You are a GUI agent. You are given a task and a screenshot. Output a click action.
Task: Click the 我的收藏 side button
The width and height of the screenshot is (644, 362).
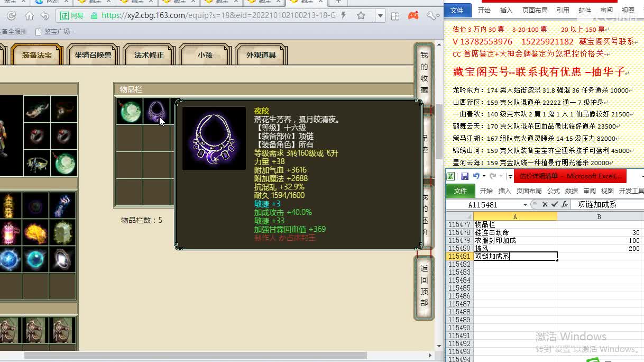(x=424, y=73)
